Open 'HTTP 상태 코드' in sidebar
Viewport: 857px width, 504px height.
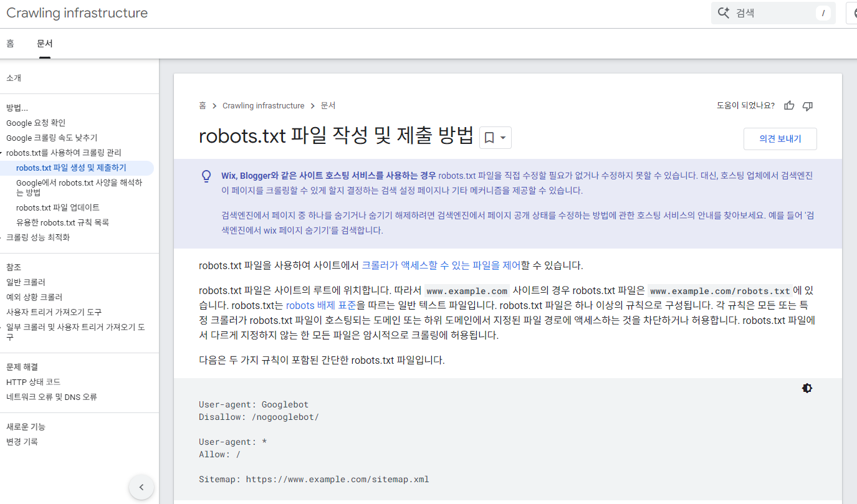point(33,382)
